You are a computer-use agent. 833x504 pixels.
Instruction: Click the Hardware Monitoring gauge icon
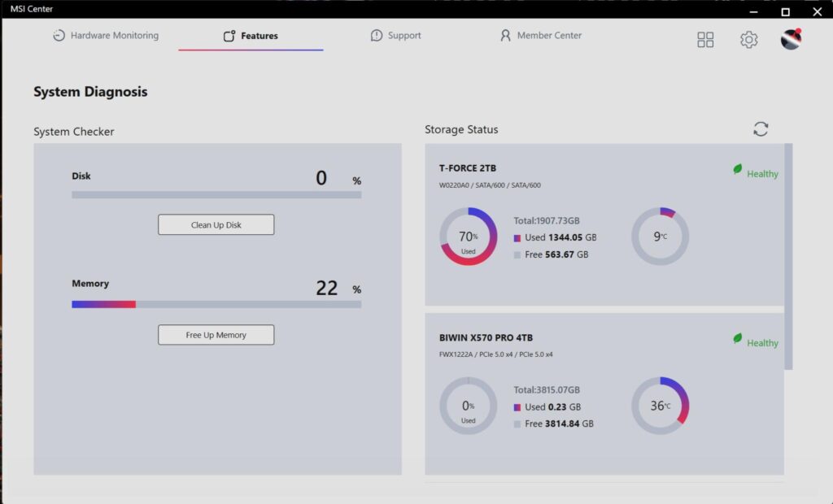(59, 35)
